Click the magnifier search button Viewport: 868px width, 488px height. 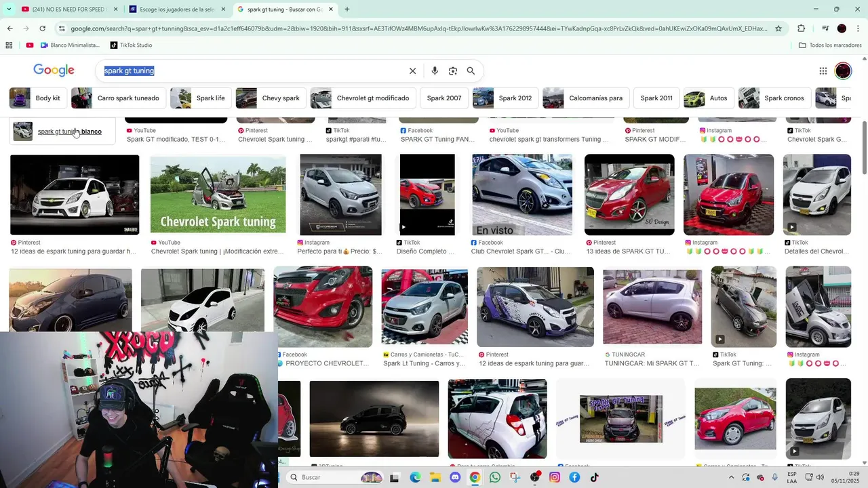click(471, 70)
